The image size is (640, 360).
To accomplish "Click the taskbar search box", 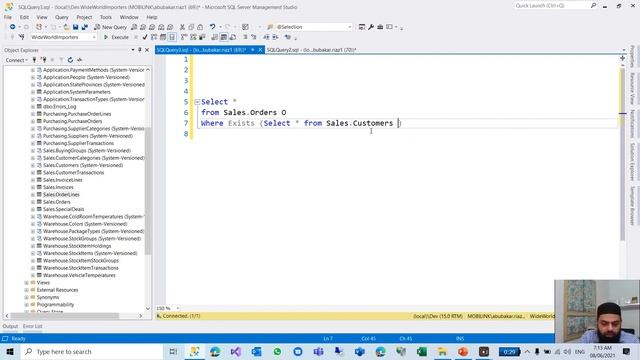I will pos(91,351).
